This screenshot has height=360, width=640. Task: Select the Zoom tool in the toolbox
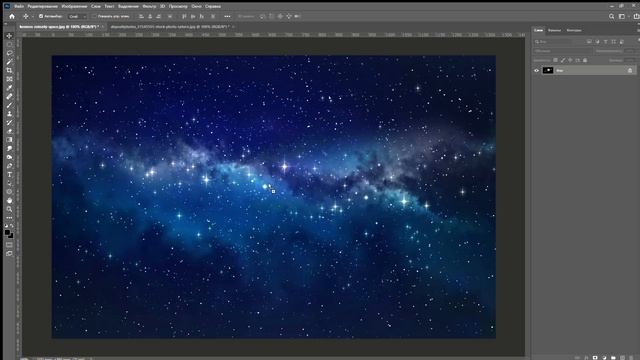coord(9,209)
